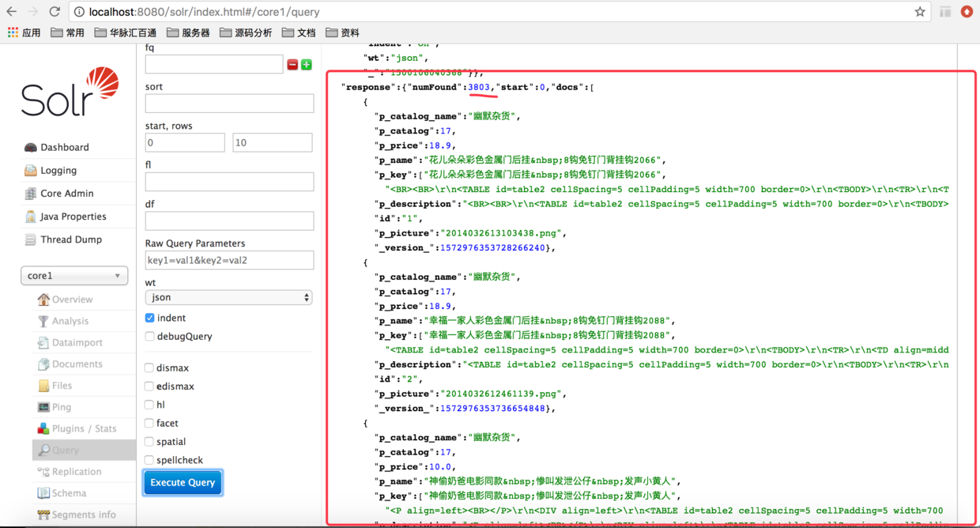Click the Overview house icon

[x=43, y=299]
